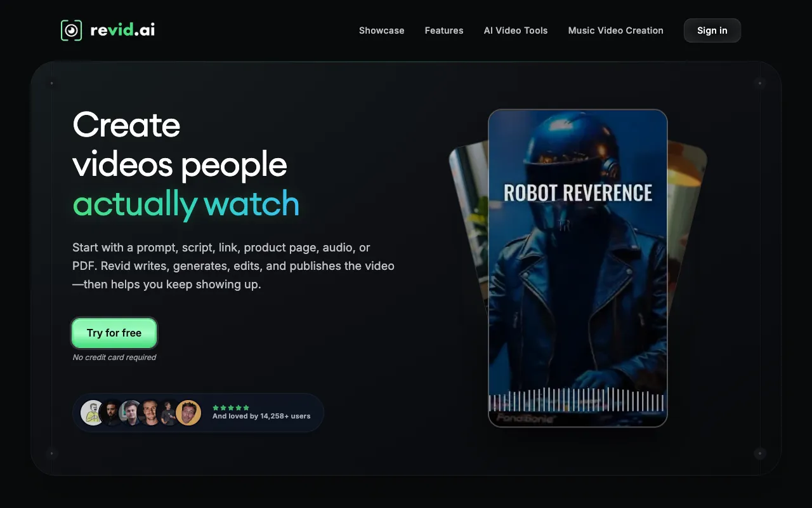Click the revid.ai camera logo icon
Image resolution: width=812 pixels, height=508 pixels.
point(71,30)
